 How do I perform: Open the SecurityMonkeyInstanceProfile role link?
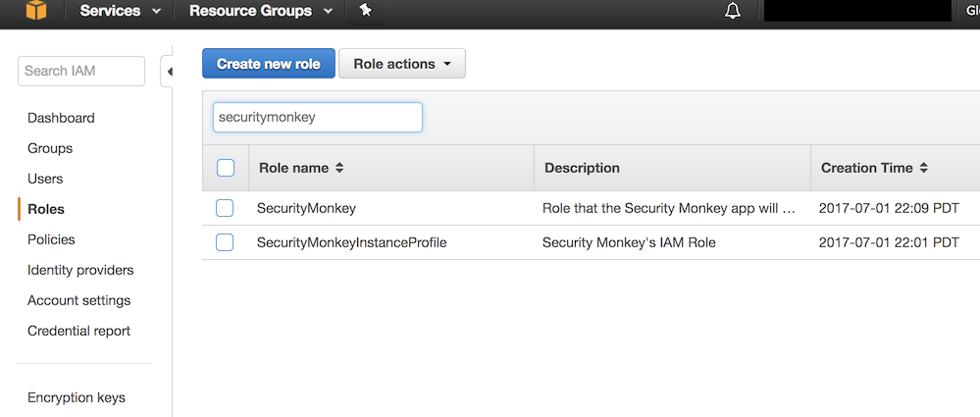click(352, 242)
